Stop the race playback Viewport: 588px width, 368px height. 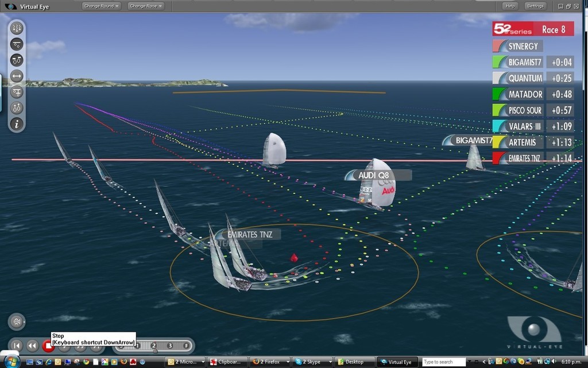[48, 346]
